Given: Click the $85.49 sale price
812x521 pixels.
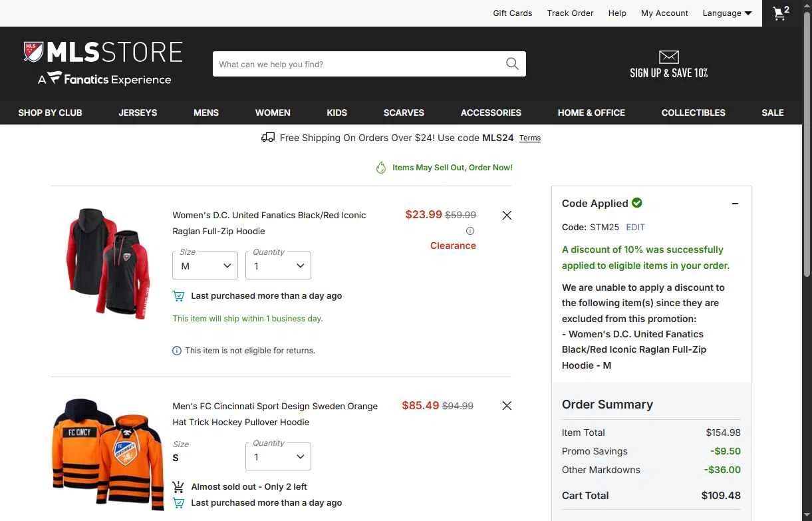Looking at the screenshot, I should pyautogui.click(x=420, y=405).
